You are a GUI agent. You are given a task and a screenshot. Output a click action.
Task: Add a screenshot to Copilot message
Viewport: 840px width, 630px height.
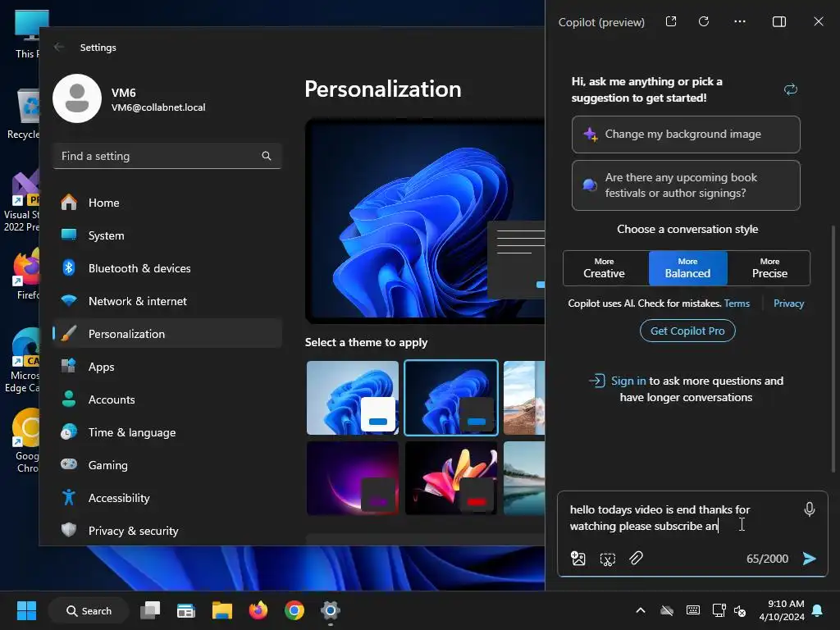point(608,559)
